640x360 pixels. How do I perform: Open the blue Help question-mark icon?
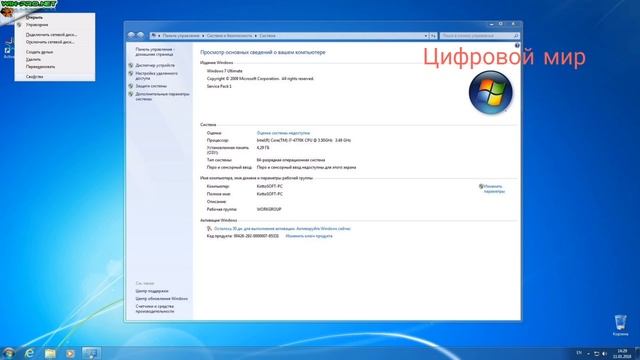click(x=517, y=45)
